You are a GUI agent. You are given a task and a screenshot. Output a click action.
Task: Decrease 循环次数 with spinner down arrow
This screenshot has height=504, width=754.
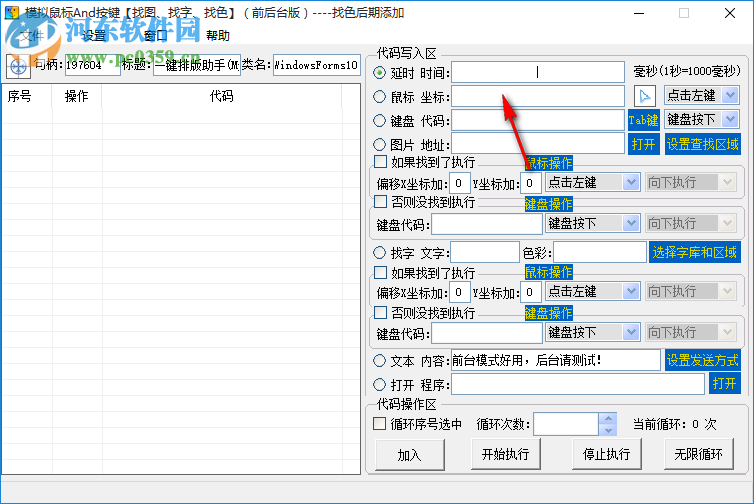click(x=608, y=430)
